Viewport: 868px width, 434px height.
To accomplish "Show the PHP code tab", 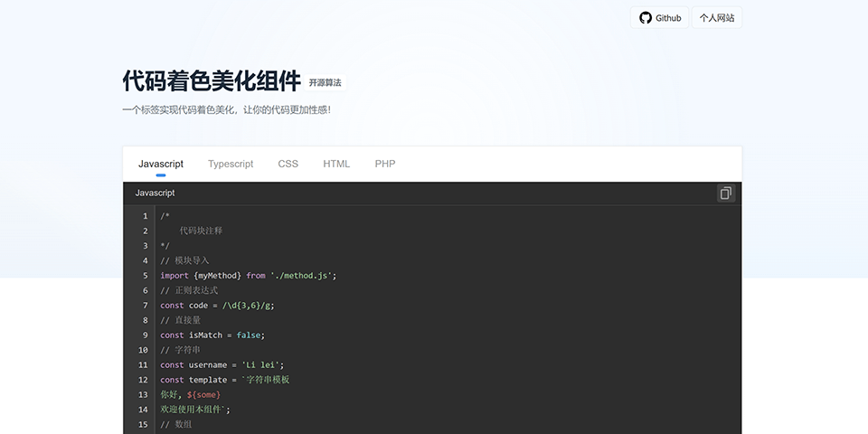I will point(385,164).
